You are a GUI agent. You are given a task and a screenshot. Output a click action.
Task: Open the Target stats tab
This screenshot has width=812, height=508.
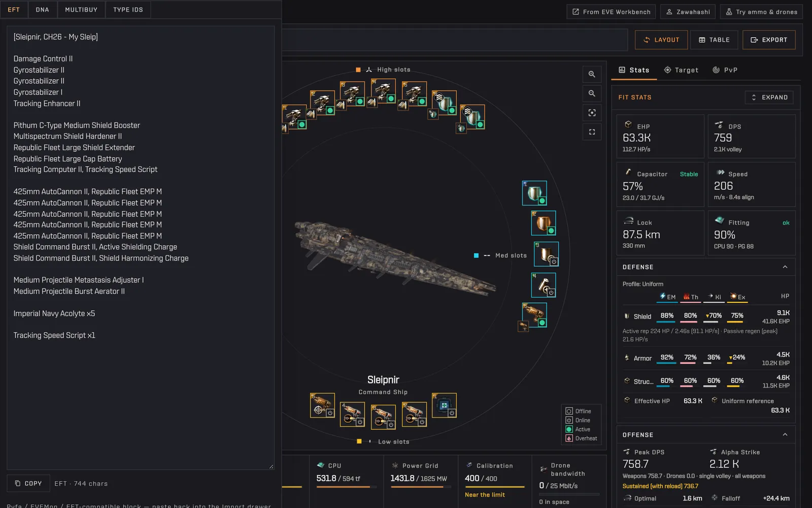(681, 70)
